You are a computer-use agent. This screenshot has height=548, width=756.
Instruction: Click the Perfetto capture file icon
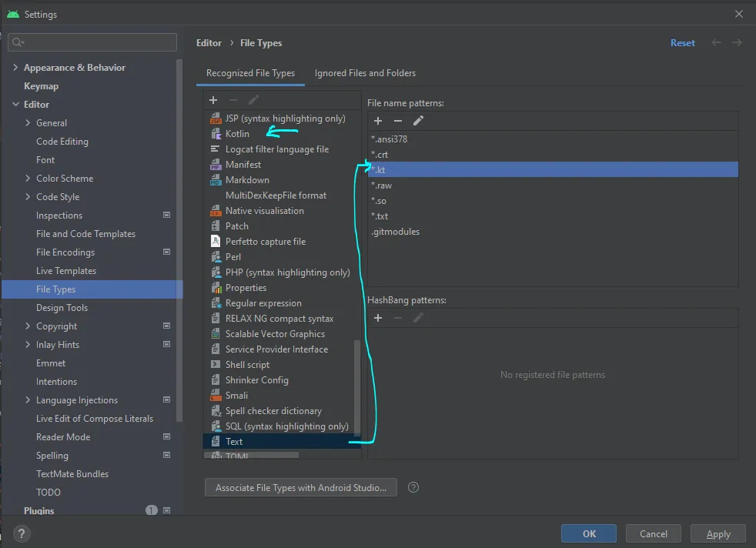(216, 242)
